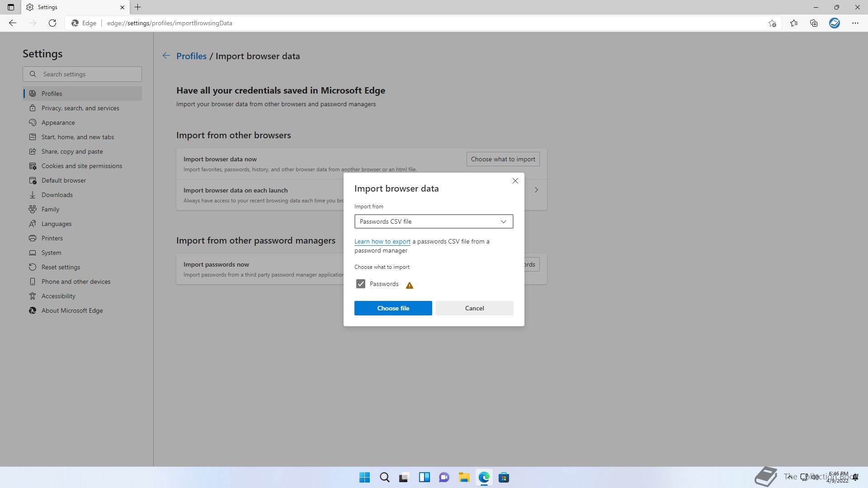
Task: Open Reset settings
Action: 82,267
